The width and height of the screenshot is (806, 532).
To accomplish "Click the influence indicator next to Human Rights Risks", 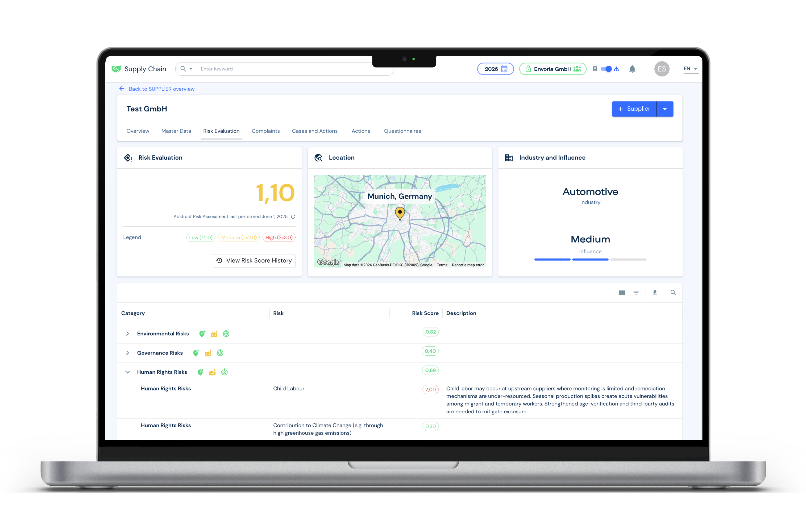I will pos(224,372).
